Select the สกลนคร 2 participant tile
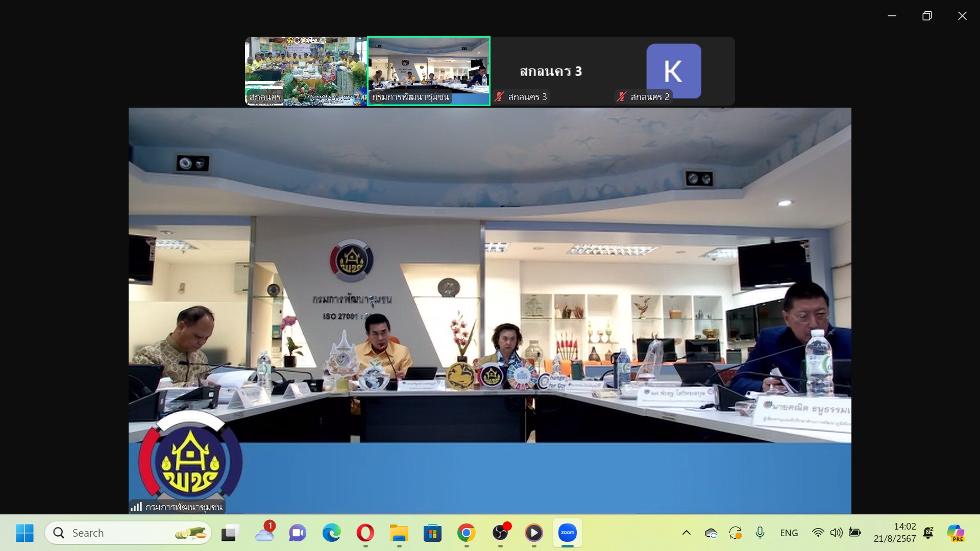Image resolution: width=980 pixels, height=551 pixels. 674,71
